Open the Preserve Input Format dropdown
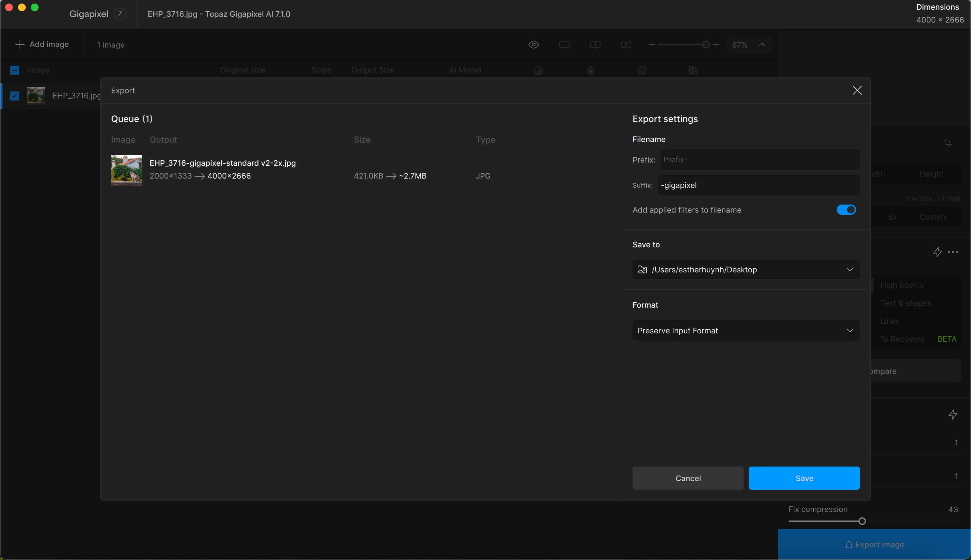 (x=746, y=330)
